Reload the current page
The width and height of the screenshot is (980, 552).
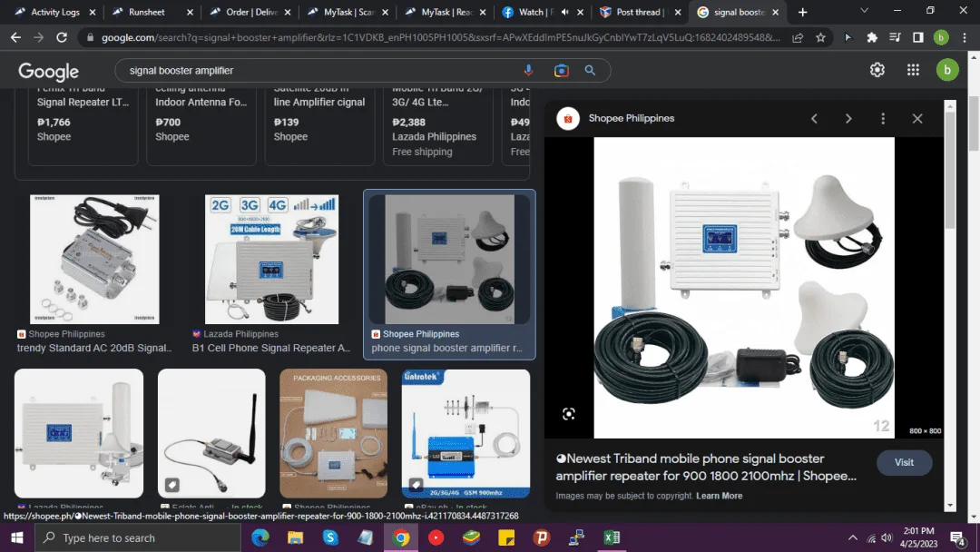tap(62, 37)
